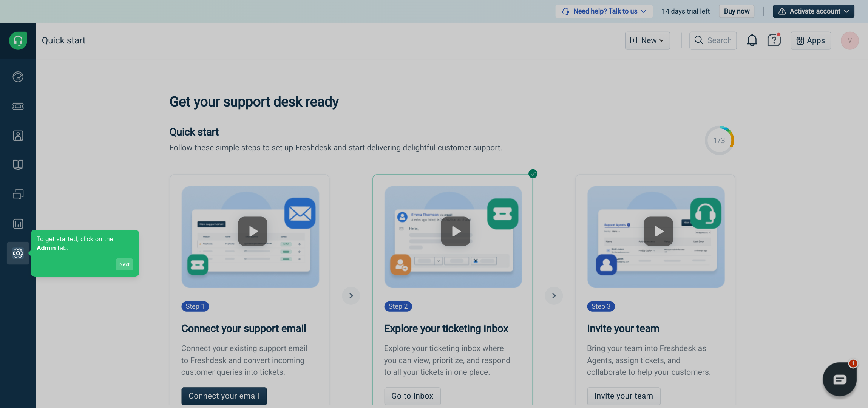The image size is (868, 408).
Task: Open the Admin gear icon in sidebar
Action: [x=18, y=253]
